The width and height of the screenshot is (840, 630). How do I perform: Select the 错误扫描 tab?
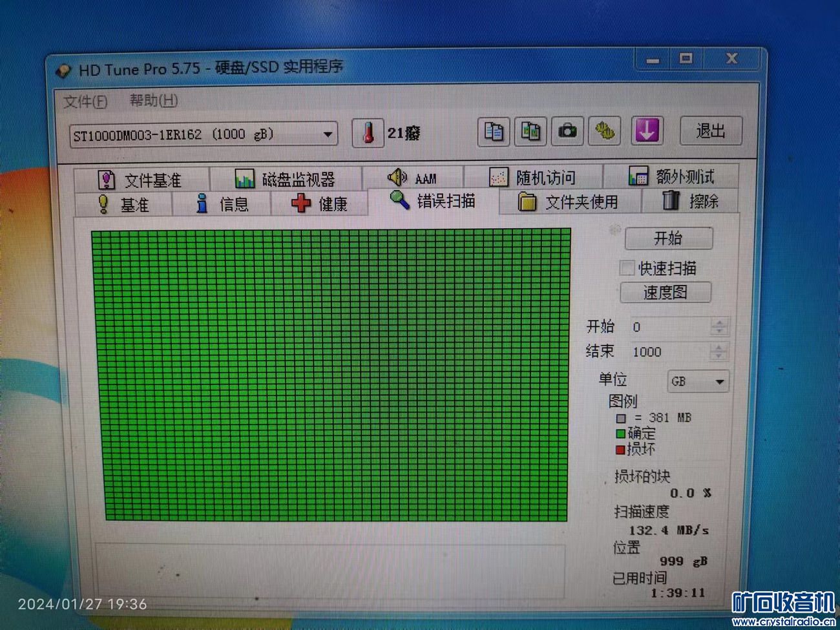[433, 201]
